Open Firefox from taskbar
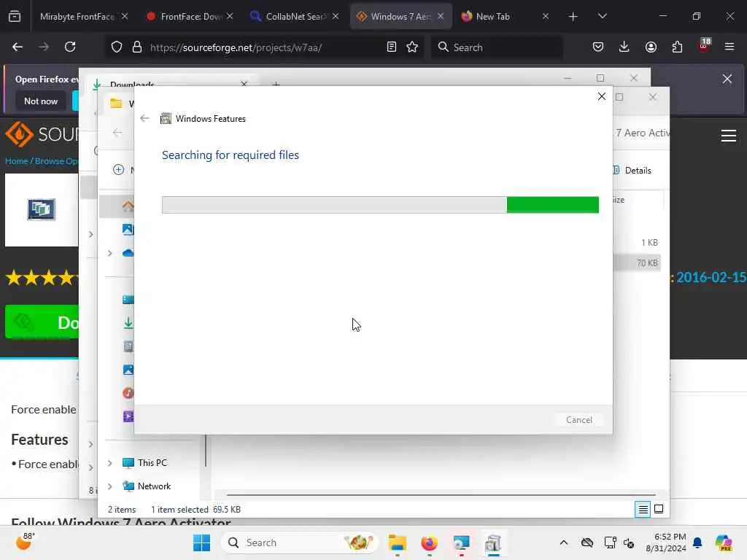This screenshot has width=747, height=560. tap(429, 542)
